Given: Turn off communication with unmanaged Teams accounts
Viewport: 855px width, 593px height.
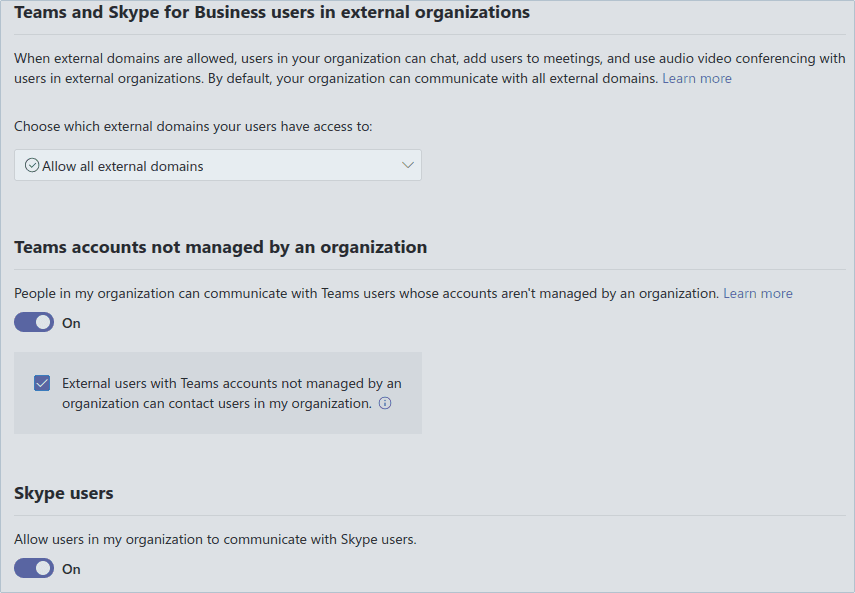Looking at the screenshot, I should click(33, 322).
